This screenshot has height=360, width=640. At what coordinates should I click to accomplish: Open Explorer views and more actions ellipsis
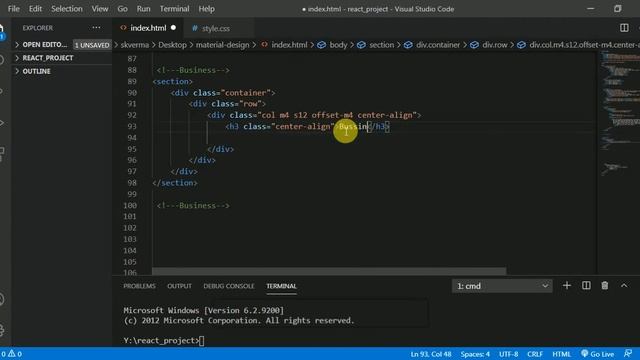click(96, 28)
